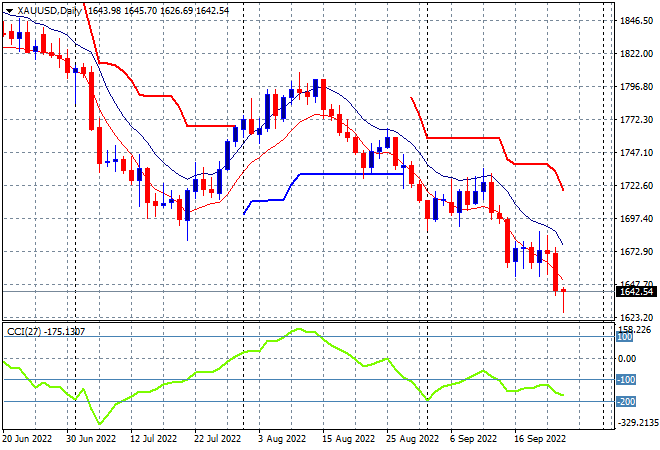This screenshot has width=660, height=450.
Task: Click the 22 Jul 2022 date label
Action: click(x=217, y=439)
